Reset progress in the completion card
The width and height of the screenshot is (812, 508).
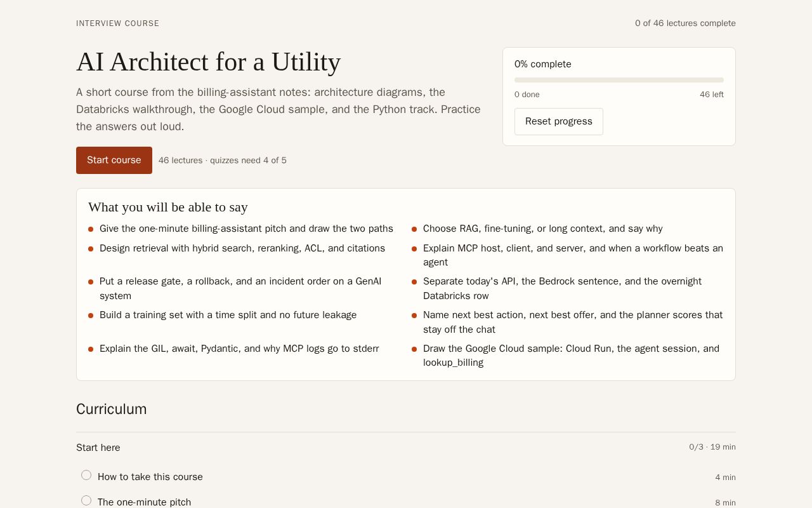[559, 121]
